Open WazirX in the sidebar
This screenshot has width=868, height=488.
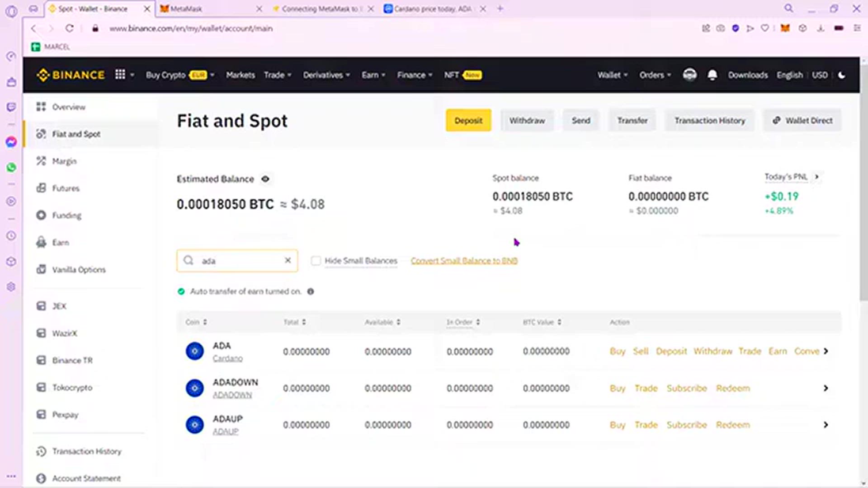point(57,333)
